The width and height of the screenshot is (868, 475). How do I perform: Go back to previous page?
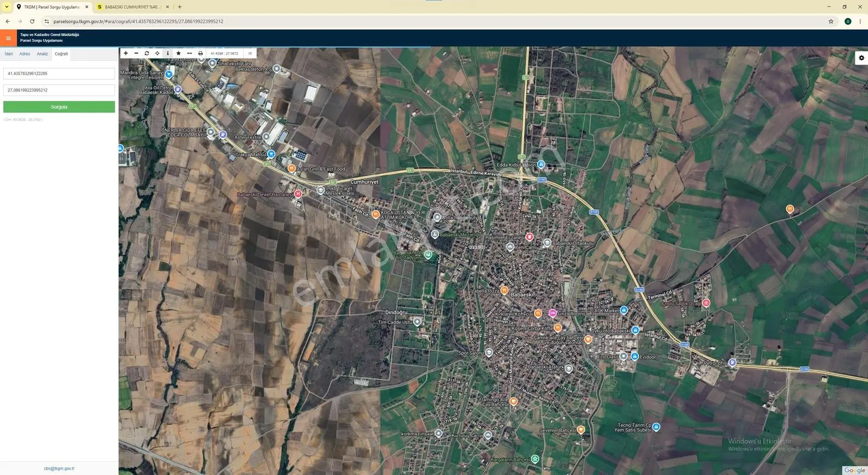pos(8,22)
